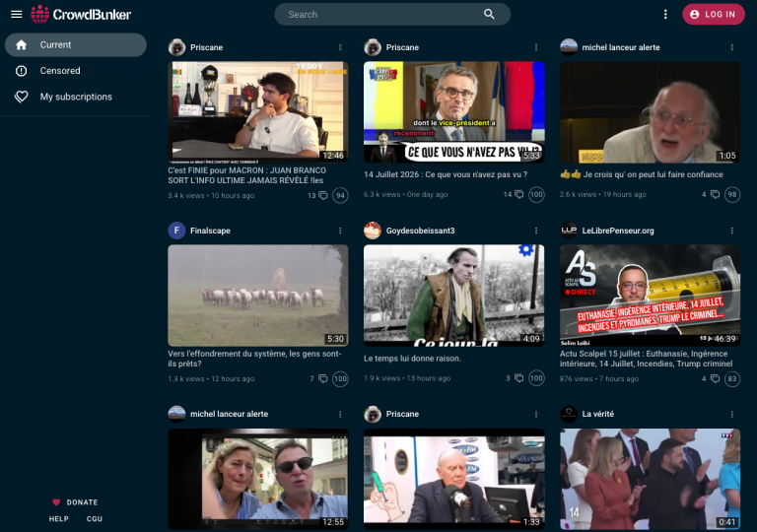The image size is (757, 532).
Task: Open the top-bar three-dot options menu
Action: point(665,15)
